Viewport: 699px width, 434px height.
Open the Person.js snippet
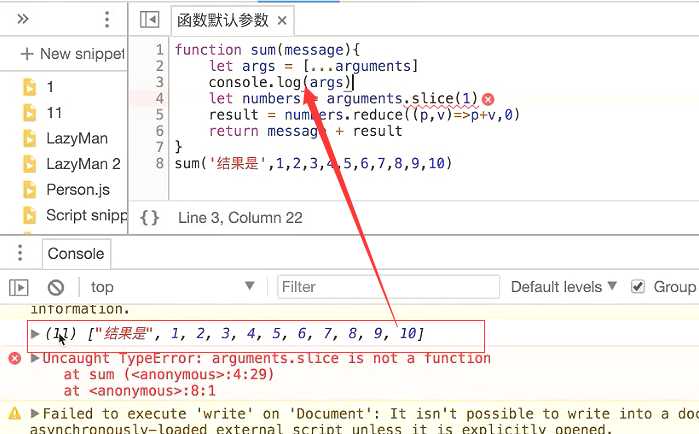[x=78, y=190]
